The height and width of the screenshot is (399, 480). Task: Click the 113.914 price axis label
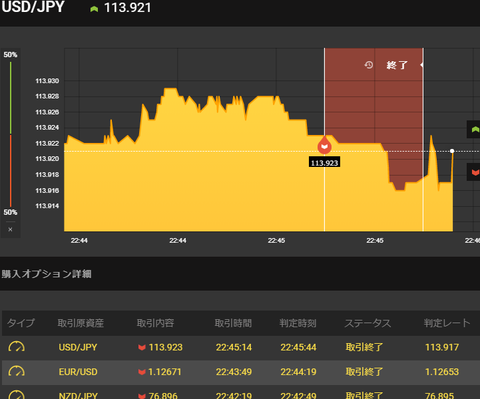pyautogui.click(x=47, y=206)
